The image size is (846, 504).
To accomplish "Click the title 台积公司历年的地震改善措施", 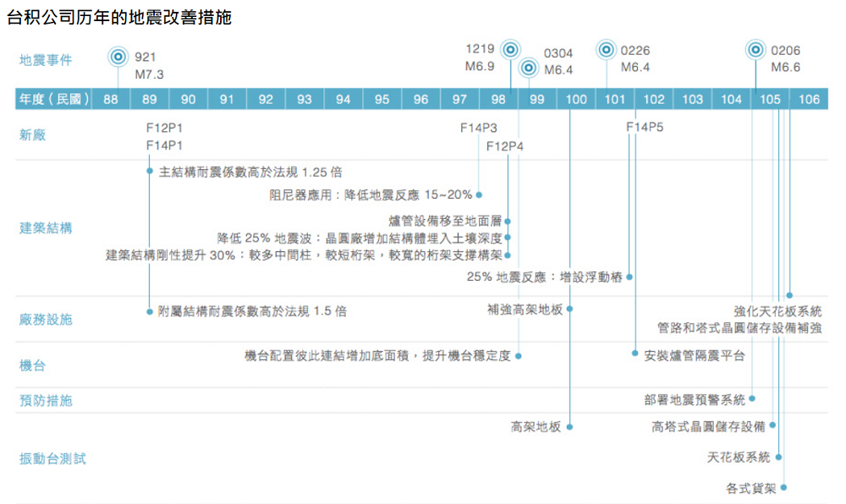I will [119, 17].
